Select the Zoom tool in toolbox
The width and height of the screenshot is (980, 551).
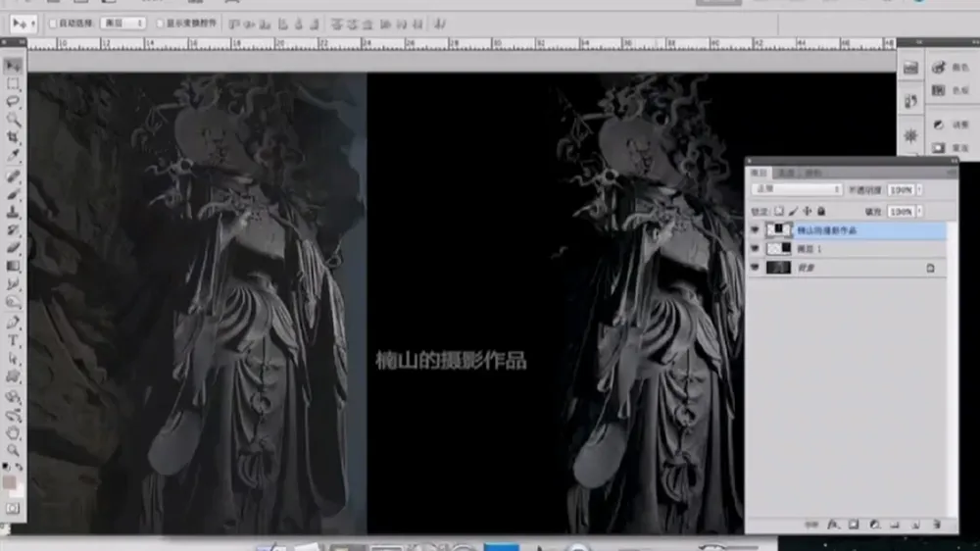tap(13, 450)
